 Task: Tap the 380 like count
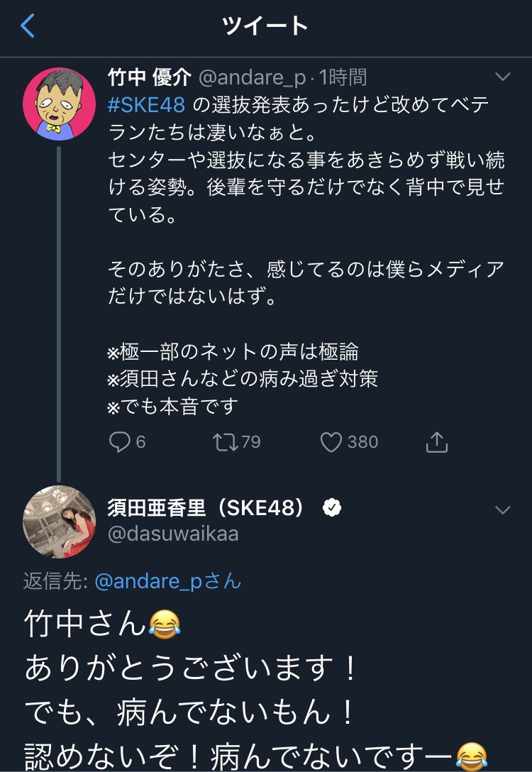(362, 442)
